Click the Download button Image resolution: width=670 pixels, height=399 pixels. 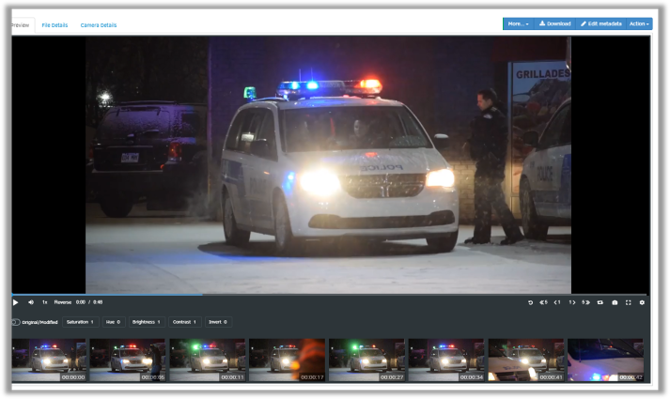tap(555, 24)
